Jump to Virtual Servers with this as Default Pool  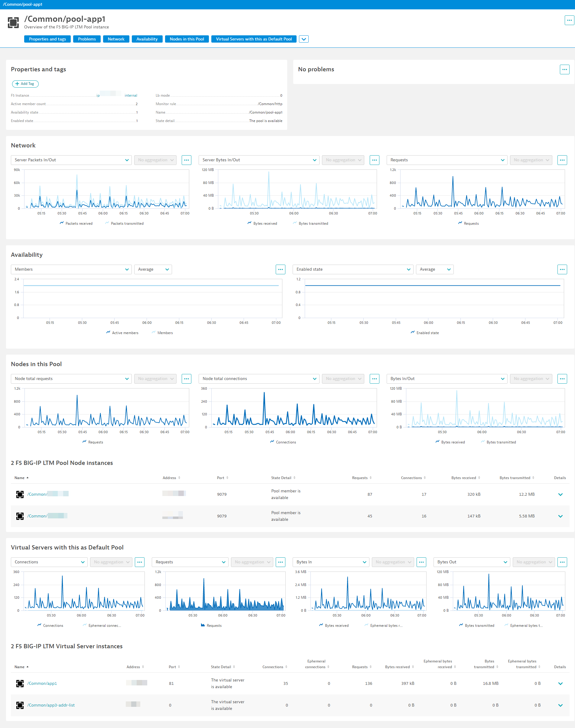click(x=254, y=39)
